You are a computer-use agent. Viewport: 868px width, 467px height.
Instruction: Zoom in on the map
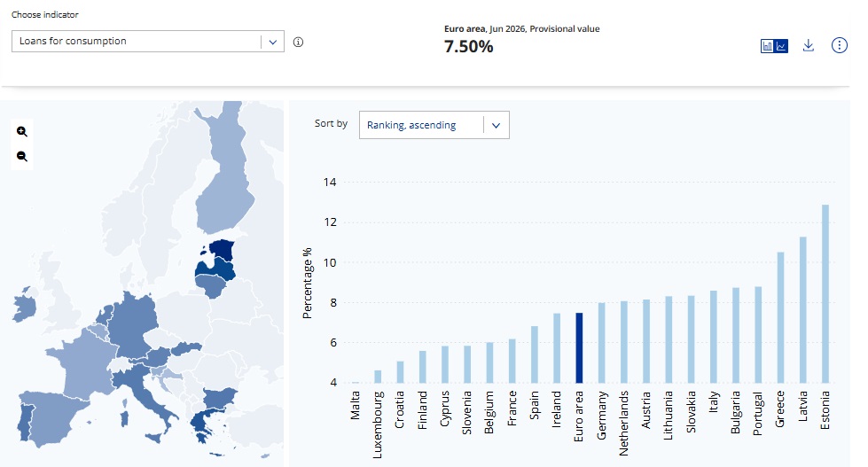(x=22, y=132)
